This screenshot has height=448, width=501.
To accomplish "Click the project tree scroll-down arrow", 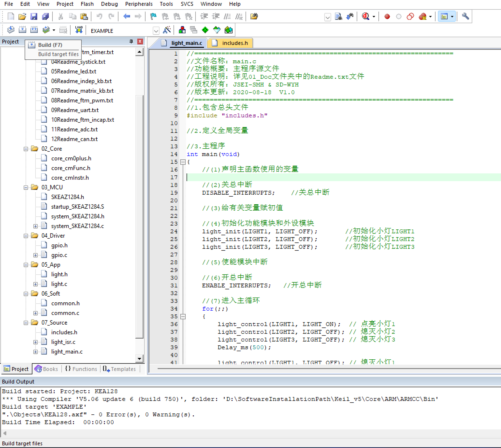I will pos(139,359).
